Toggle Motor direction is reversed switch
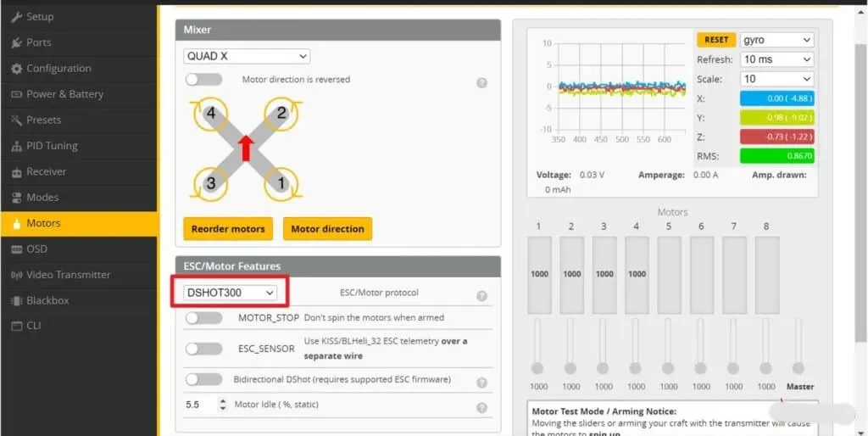This screenshot has width=868, height=436. (203, 80)
